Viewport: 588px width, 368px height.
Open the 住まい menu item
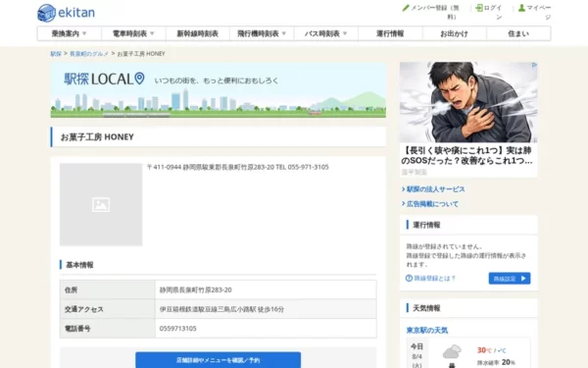pyautogui.click(x=518, y=33)
